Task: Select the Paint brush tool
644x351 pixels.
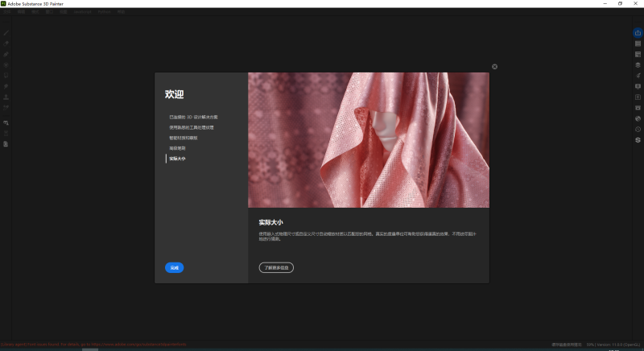Action: [6, 33]
